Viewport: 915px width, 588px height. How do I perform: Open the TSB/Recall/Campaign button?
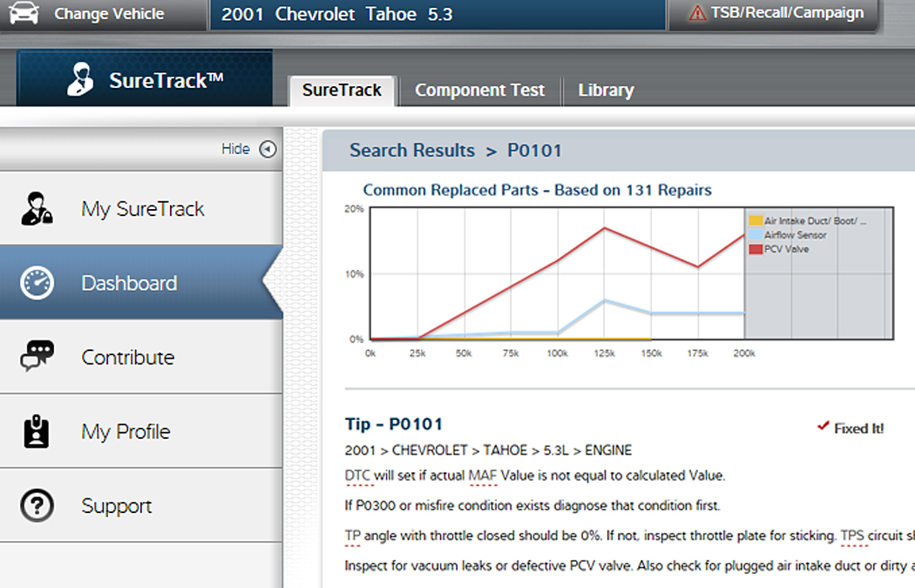773,14
